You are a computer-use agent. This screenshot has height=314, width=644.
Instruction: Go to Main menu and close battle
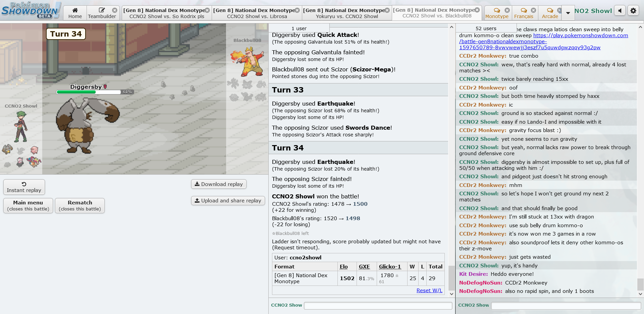28,205
